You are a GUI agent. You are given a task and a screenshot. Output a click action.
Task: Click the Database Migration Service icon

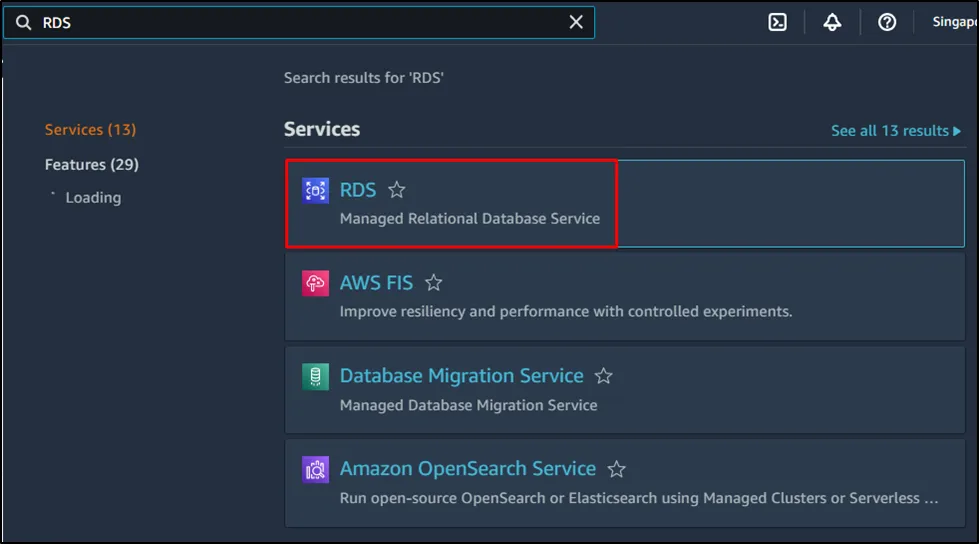coord(315,376)
